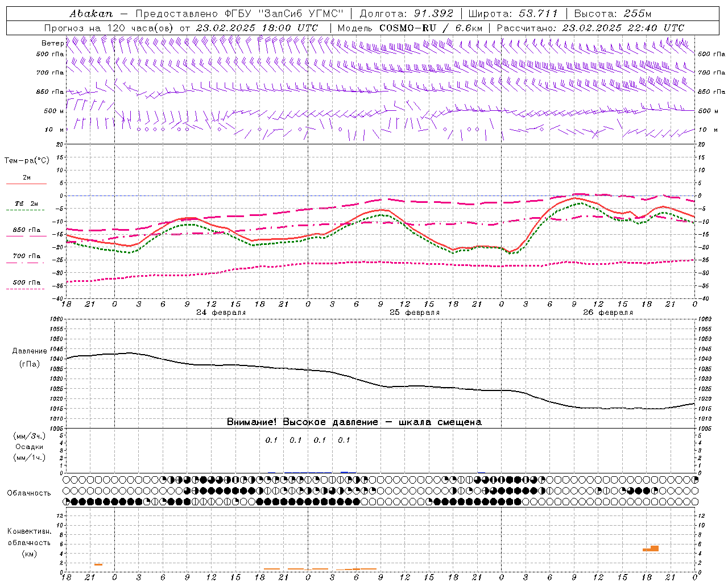The width and height of the screenshot is (728, 582).
Task: Click the 'Конвективн.' convective cloud label
Action: coord(30,531)
